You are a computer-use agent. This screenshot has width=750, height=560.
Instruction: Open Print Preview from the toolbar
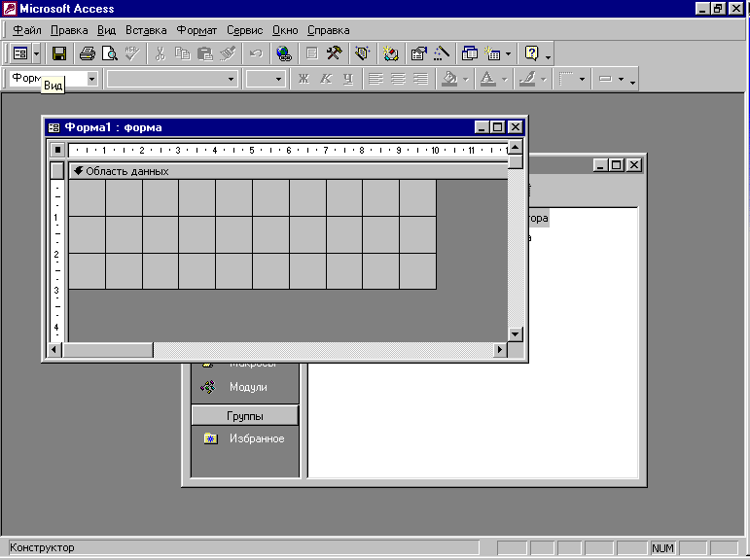[110, 53]
